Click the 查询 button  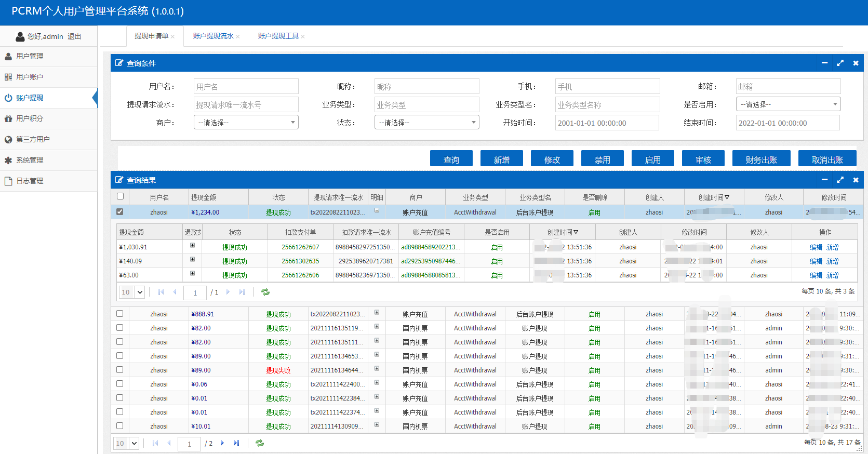click(451, 159)
